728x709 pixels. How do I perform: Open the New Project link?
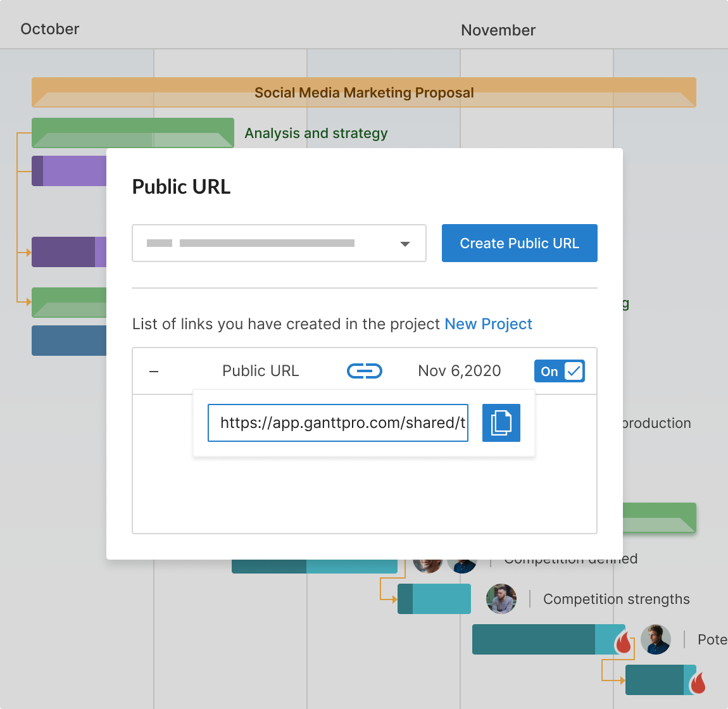pos(488,323)
